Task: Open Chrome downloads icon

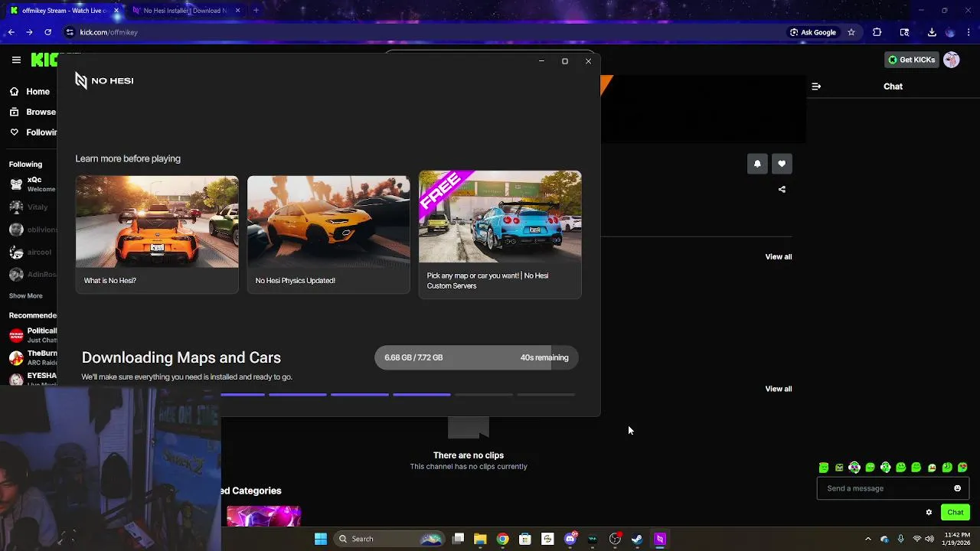Action: pos(932,32)
